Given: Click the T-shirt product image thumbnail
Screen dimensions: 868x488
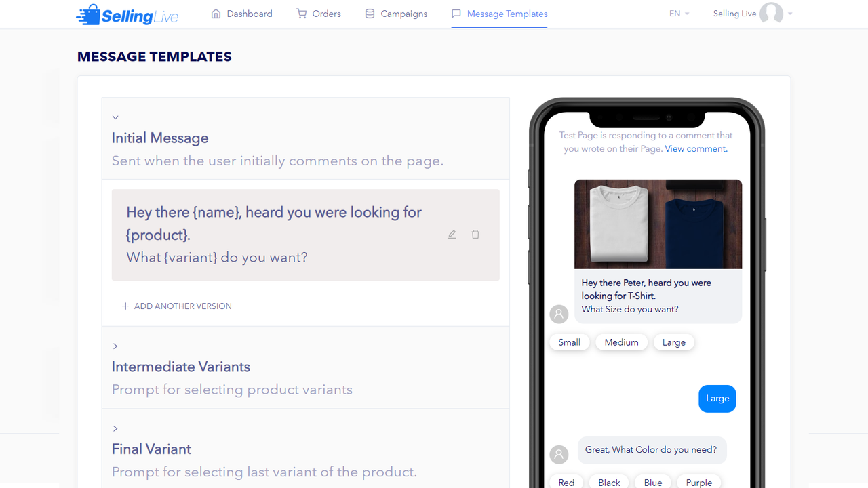Looking at the screenshot, I should tap(658, 224).
